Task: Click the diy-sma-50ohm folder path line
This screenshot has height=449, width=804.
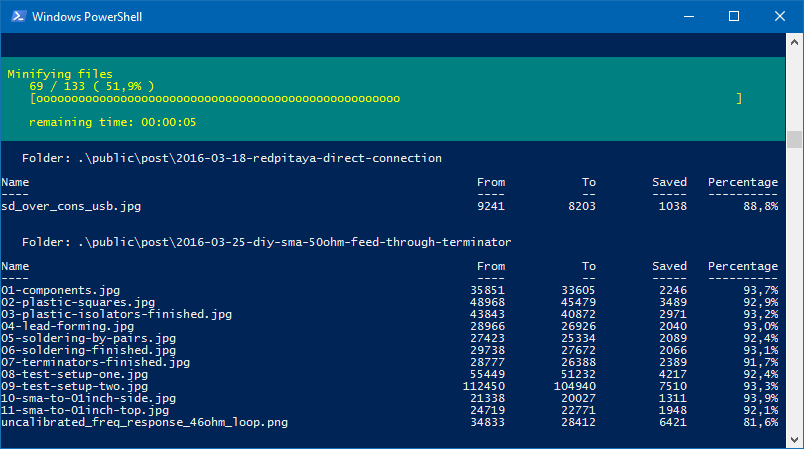Action: click(266, 242)
